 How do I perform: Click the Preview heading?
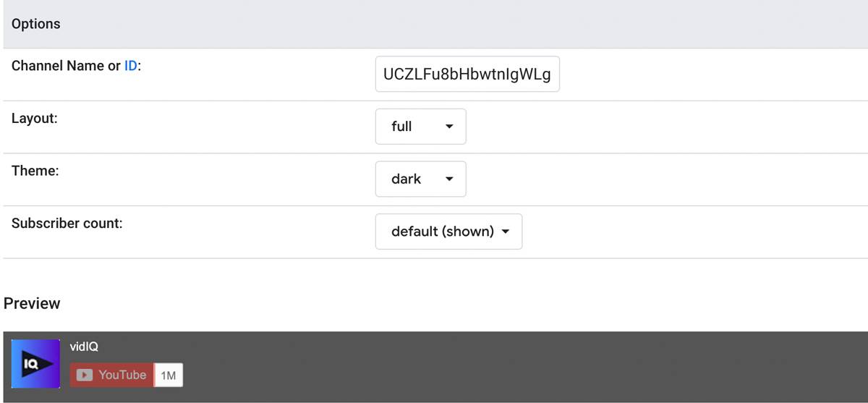[32, 303]
